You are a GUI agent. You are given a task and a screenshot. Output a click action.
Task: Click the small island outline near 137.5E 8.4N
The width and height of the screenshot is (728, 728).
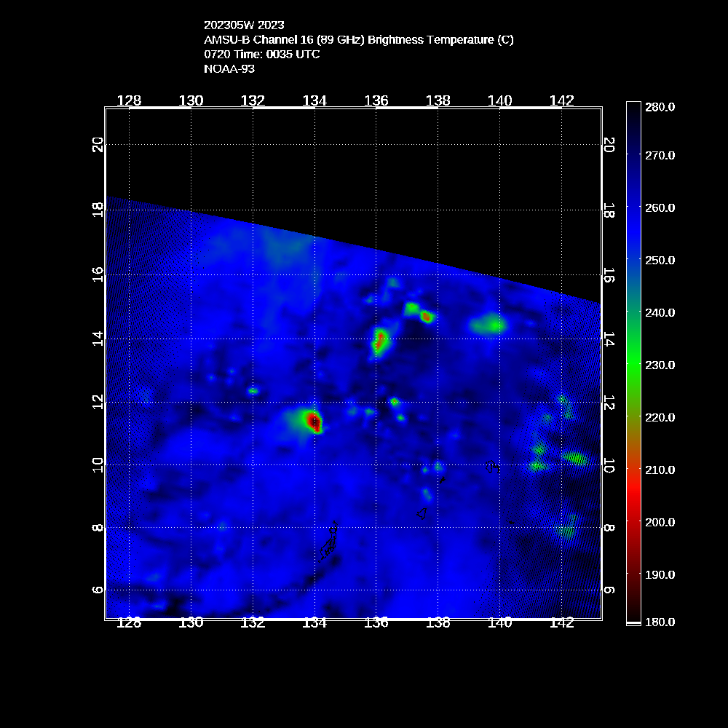422,513
